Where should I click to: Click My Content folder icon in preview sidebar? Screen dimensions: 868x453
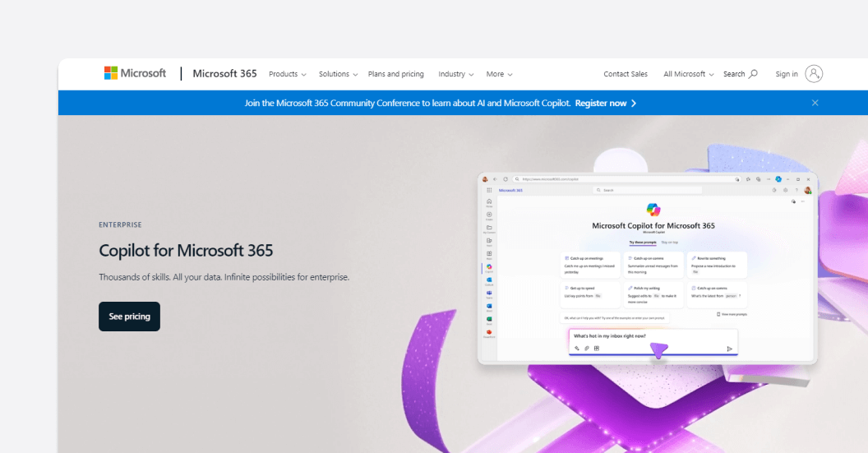489,229
